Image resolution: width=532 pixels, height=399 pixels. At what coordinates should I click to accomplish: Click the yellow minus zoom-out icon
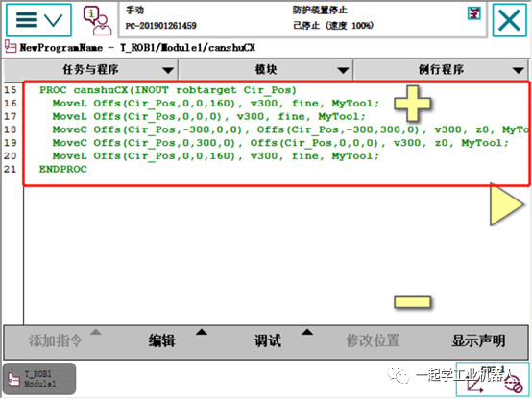413,302
